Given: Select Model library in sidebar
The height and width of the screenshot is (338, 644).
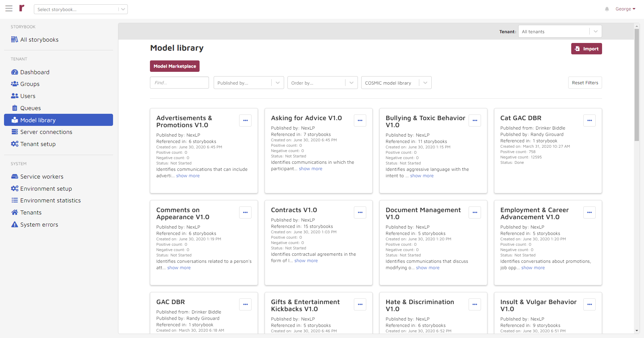Looking at the screenshot, I should [58, 120].
